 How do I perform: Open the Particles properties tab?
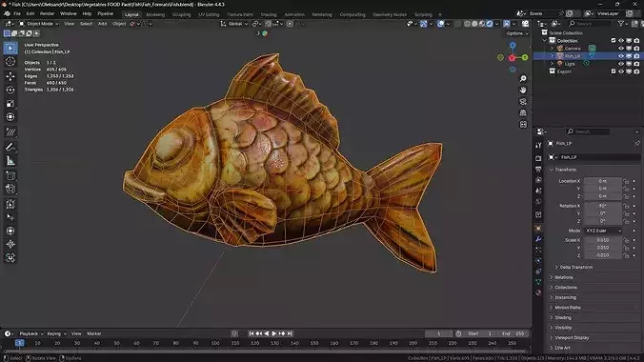538,250
